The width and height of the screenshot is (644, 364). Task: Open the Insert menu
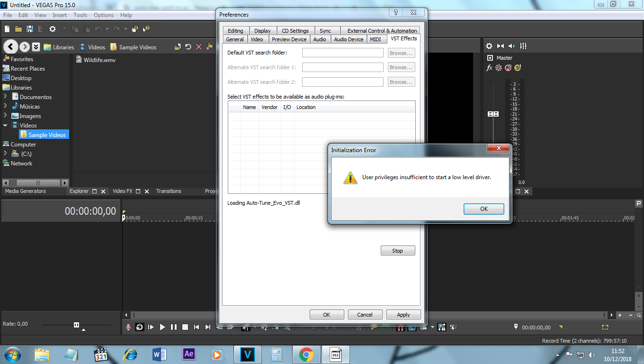(x=60, y=15)
